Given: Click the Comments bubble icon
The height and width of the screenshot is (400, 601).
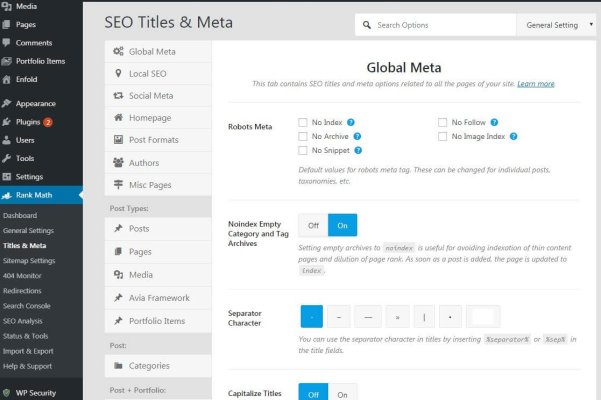Looking at the screenshot, I should click(x=6, y=43).
